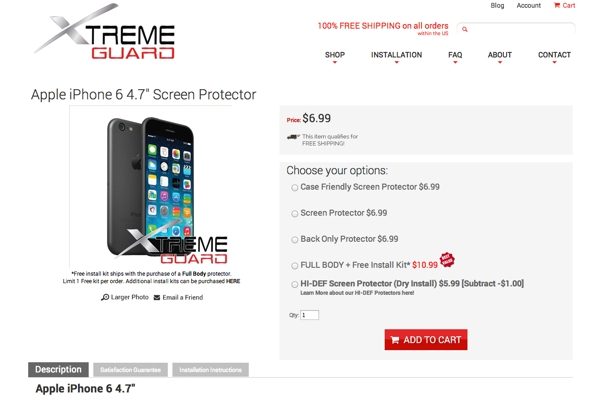599x403 pixels.
Task: Click the quantity input field
Action: coord(309,315)
